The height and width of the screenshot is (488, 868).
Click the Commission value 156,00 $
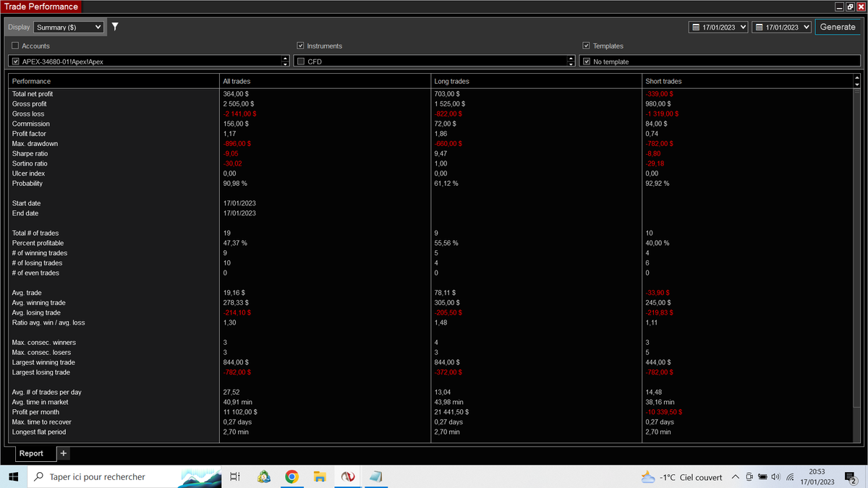click(x=236, y=124)
